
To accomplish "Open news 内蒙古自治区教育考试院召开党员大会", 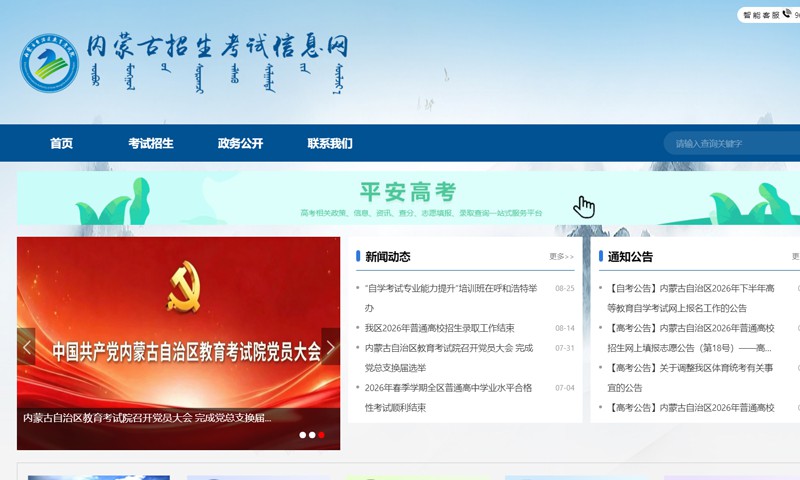I will pos(449,358).
